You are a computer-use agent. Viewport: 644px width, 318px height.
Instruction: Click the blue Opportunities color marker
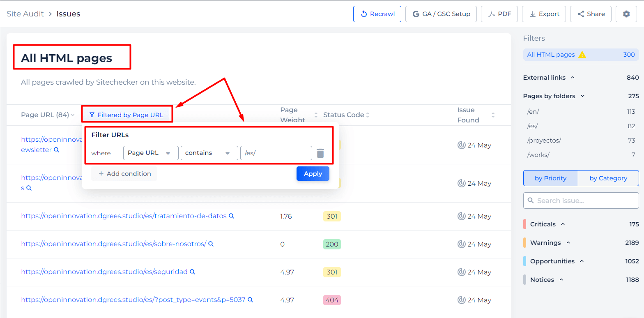pos(525,261)
